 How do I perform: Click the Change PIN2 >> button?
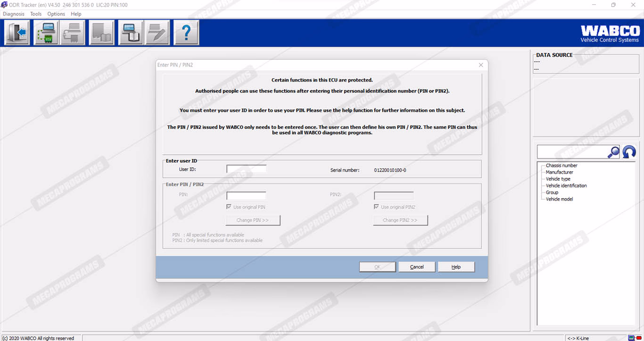400,220
